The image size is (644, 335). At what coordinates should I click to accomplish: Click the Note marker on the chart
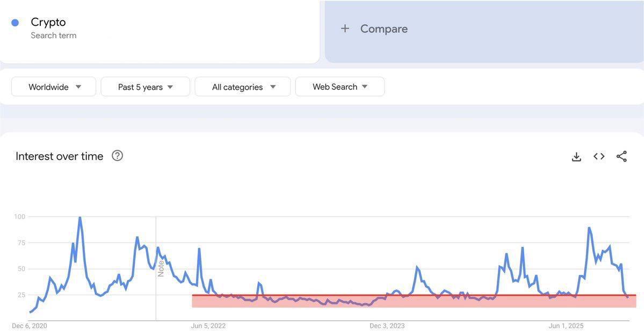[x=160, y=268]
